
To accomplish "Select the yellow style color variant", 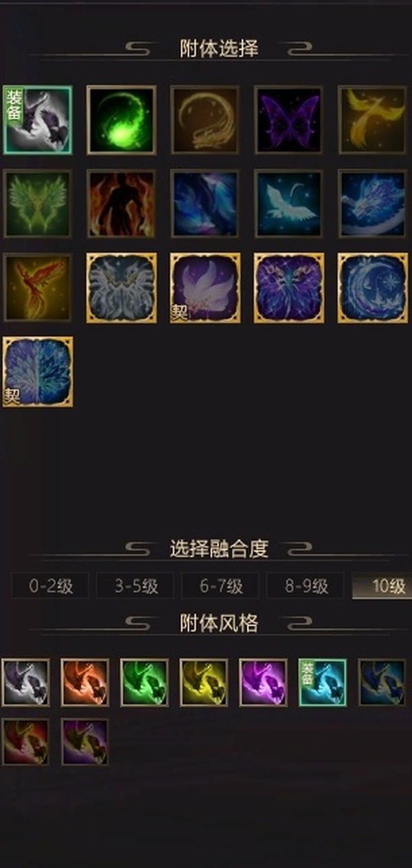I will click(x=204, y=682).
